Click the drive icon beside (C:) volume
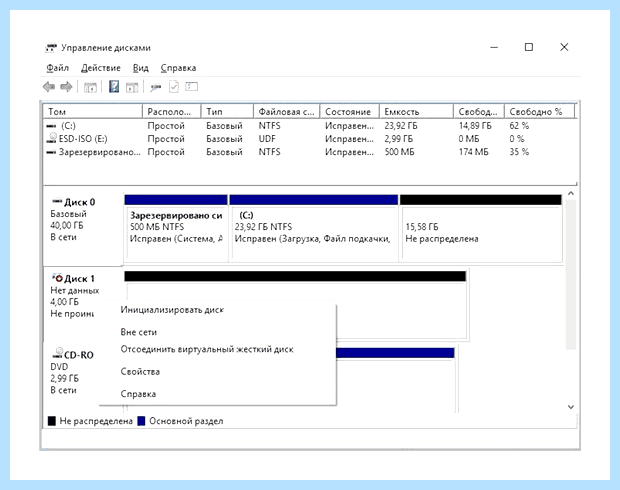 pos(51,126)
